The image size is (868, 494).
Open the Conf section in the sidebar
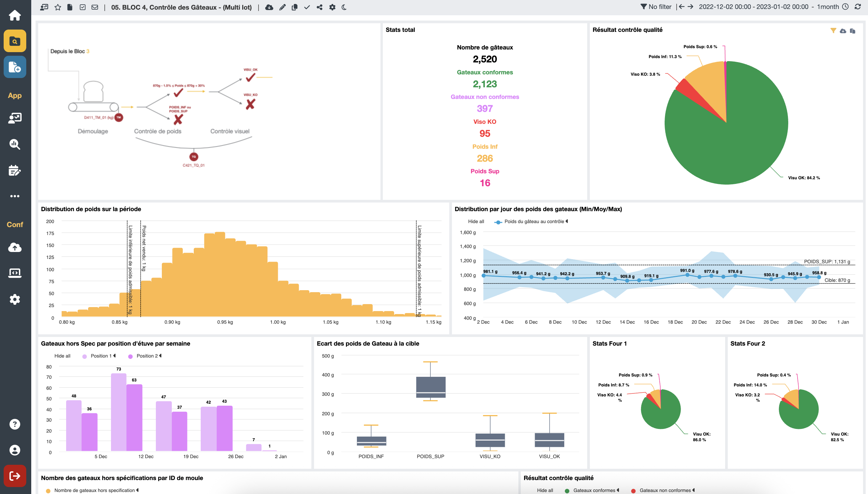click(x=15, y=224)
